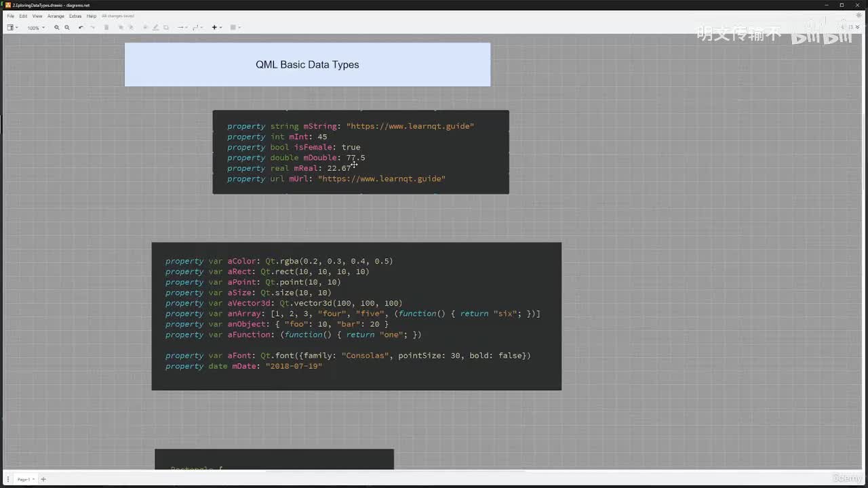The width and height of the screenshot is (868, 488).
Task: Click the To Back icon
Action: 131,28
